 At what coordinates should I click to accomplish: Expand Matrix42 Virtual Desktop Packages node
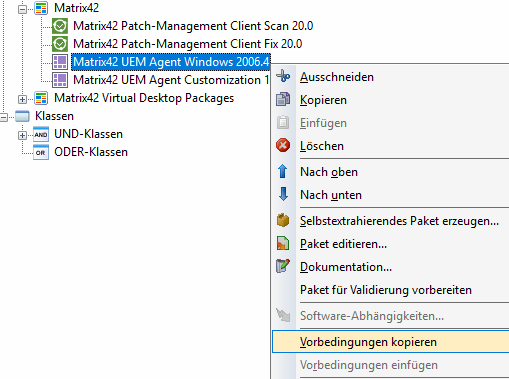(22, 99)
